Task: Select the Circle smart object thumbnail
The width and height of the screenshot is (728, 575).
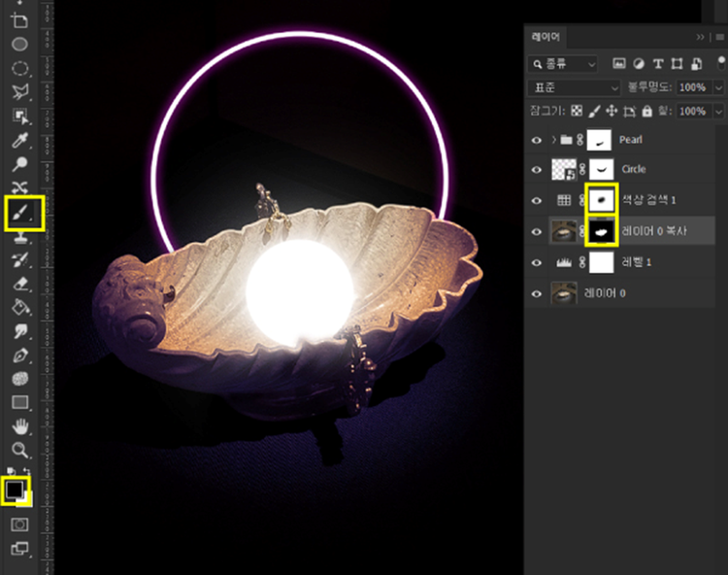Action: tap(564, 170)
